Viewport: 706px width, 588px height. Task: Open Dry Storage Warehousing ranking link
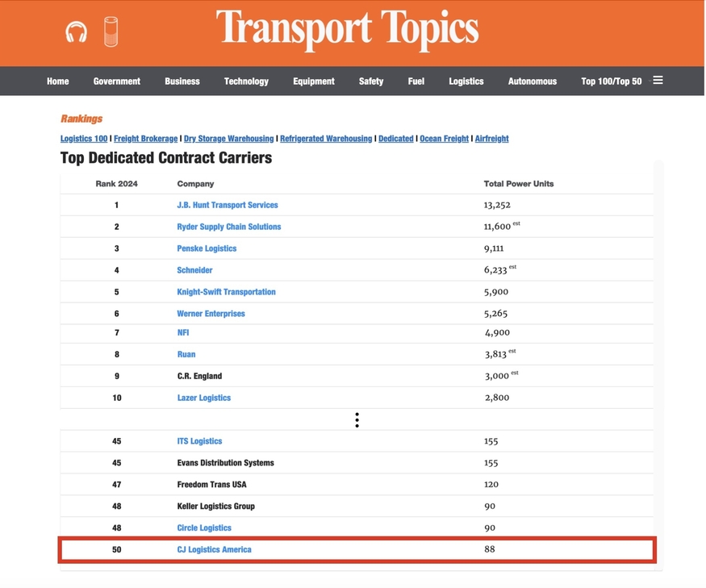coord(228,138)
